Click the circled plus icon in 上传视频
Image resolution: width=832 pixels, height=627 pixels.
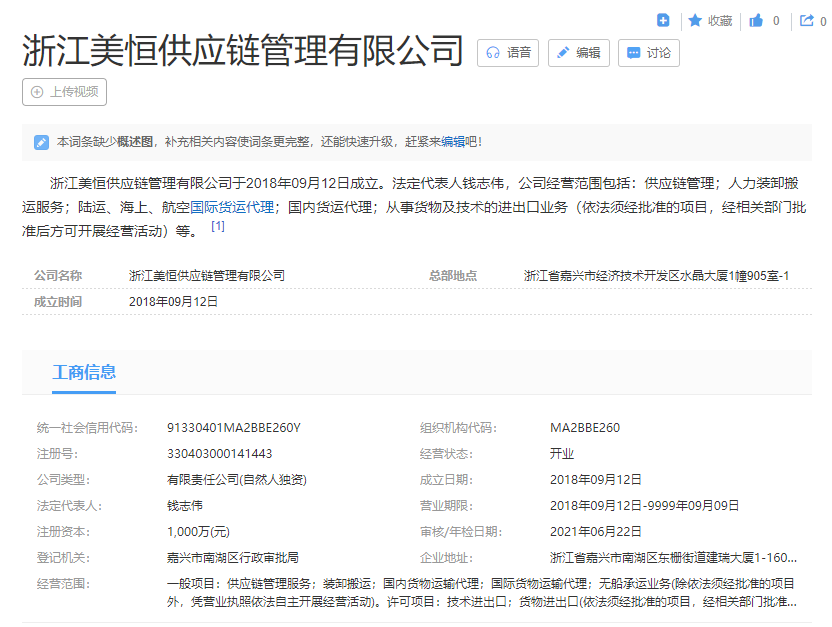pyautogui.click(x=37, y=92)
